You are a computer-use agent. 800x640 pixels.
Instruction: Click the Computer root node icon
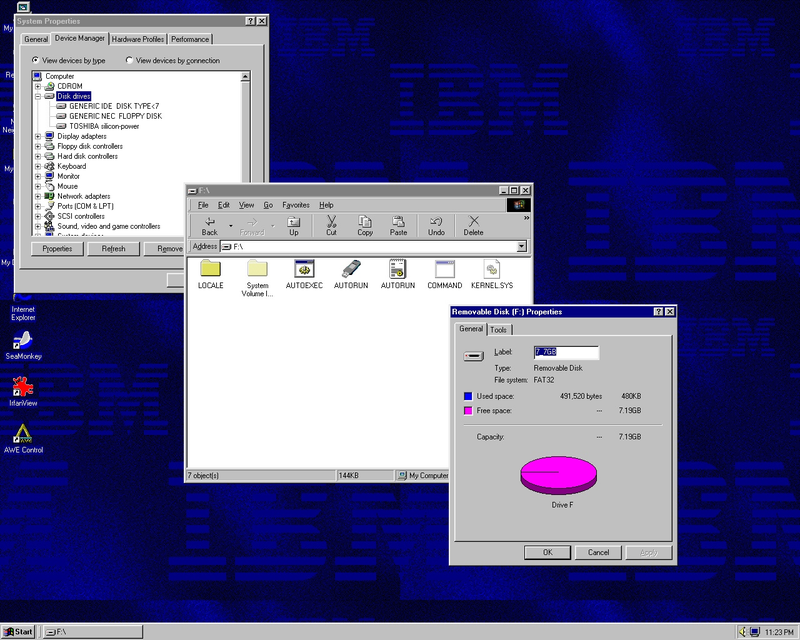tap(37, 76)
